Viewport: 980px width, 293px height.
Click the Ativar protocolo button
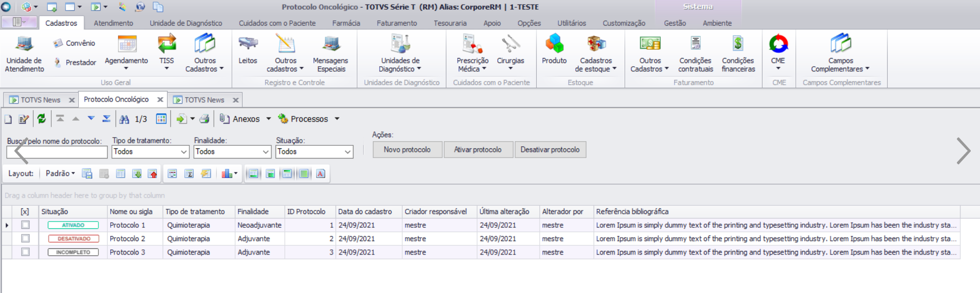478,150
